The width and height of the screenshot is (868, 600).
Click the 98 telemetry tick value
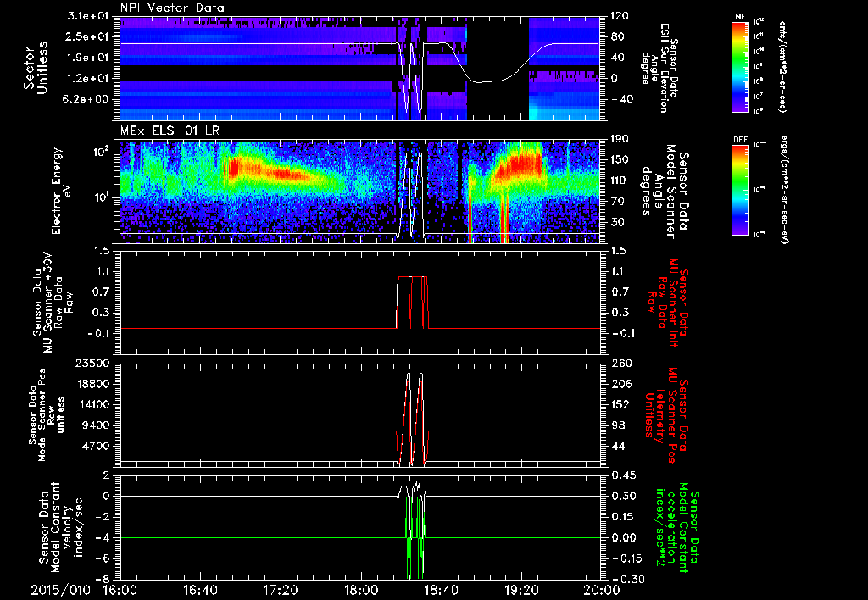(617, 425)
